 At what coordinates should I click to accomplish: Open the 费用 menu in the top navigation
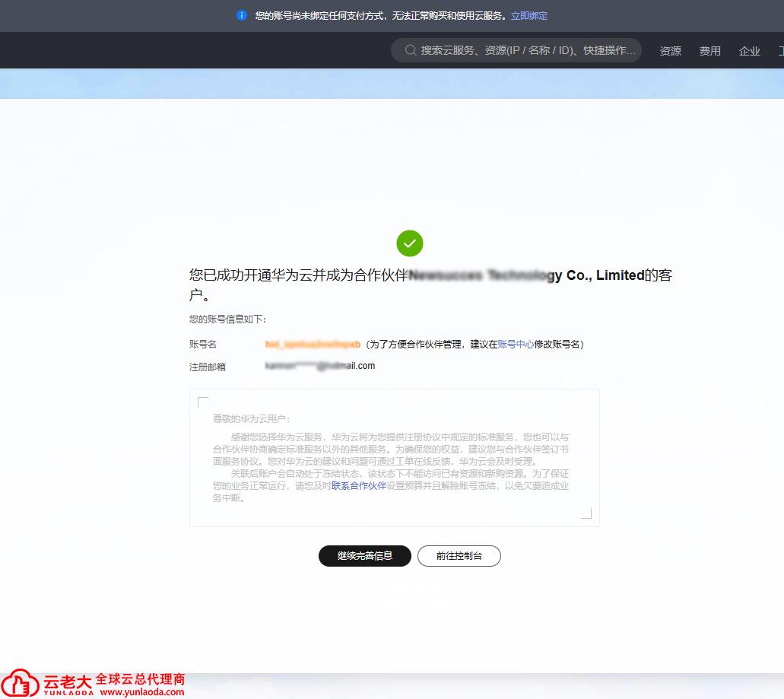coord(709,51)
